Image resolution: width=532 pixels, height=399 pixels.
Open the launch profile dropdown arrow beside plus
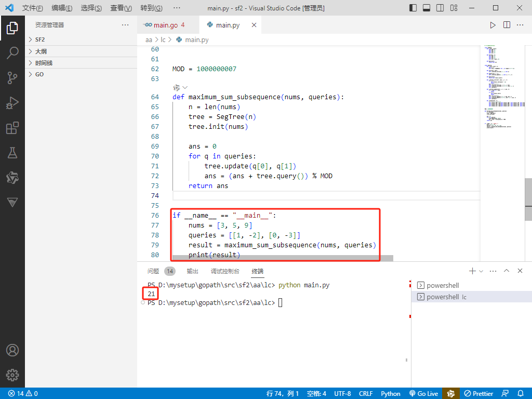pyautogui.click(x=481, y=271)
